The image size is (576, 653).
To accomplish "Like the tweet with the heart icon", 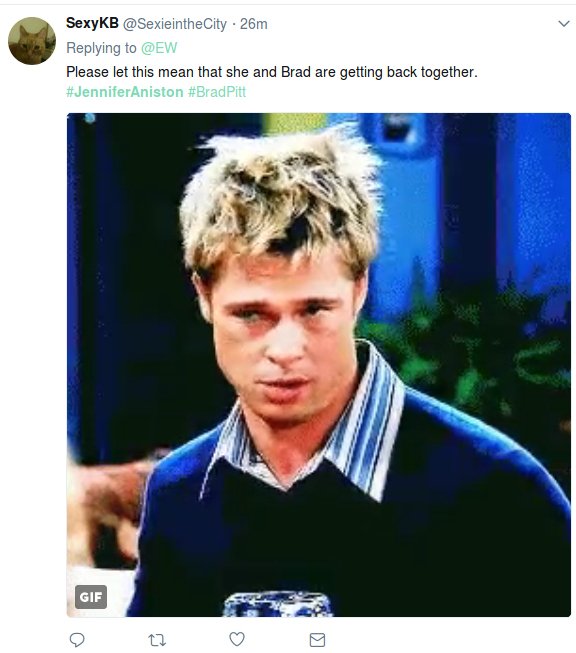I will pyautogui.click(x=237, y=639).
